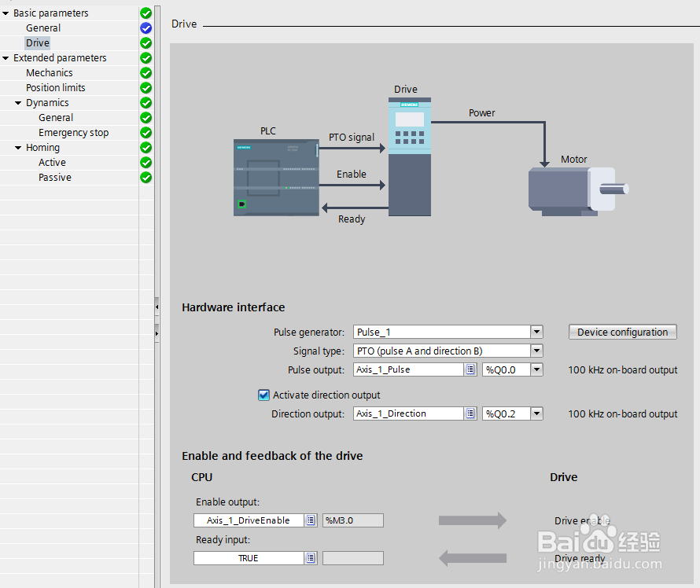Click the Axis_1_Direction input field
Image resolution: width=700 pixels, height=588 pixels.
point(408,413)
